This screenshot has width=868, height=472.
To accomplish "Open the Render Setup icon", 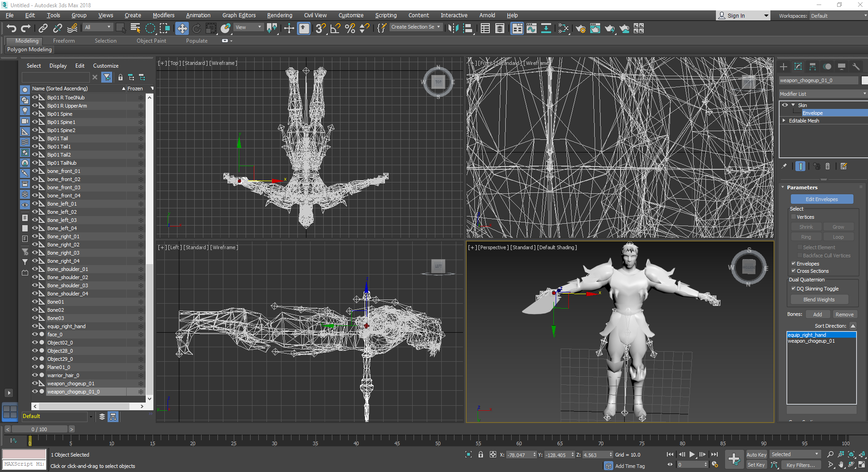I will click(x=581, y=28).
